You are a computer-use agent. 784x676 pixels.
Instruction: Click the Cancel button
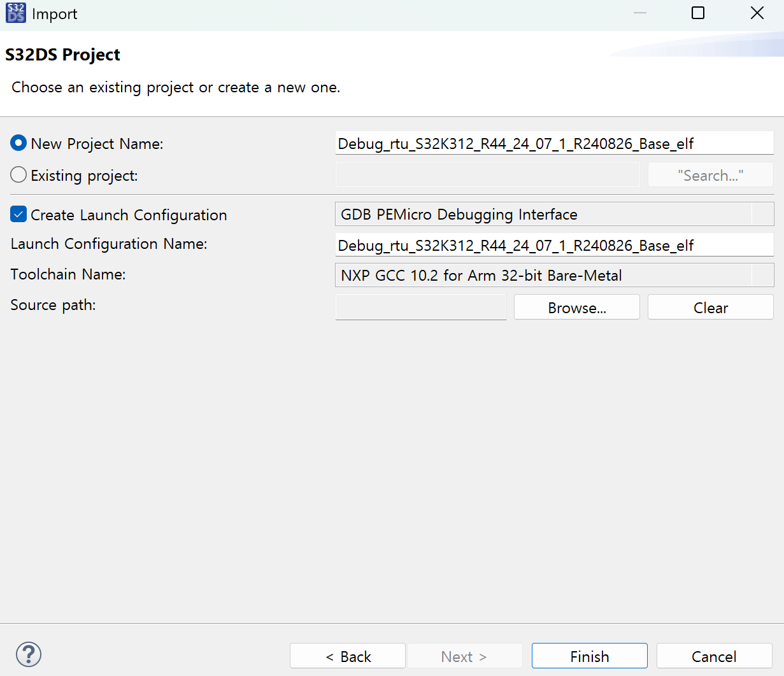[715, 656]
